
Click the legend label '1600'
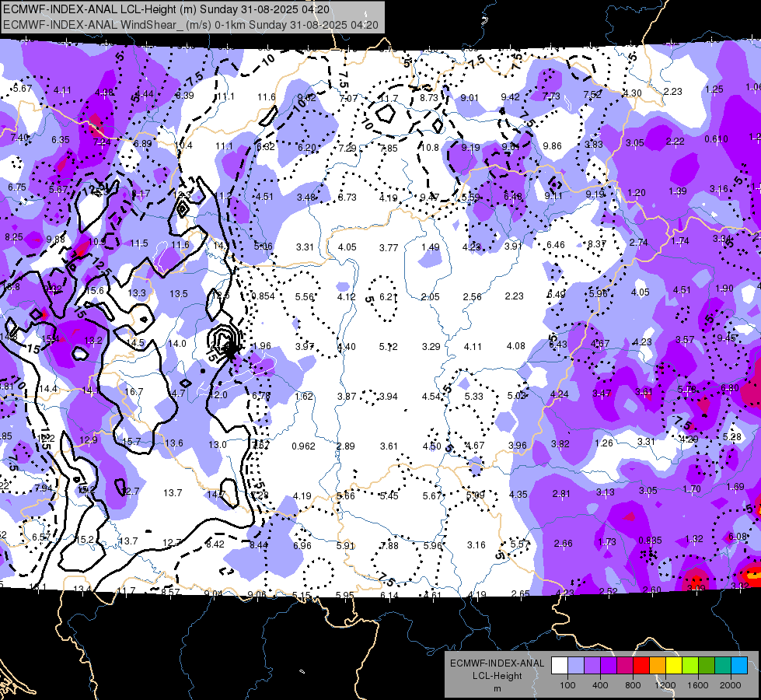pyautogui.click(x=697, y=685)
